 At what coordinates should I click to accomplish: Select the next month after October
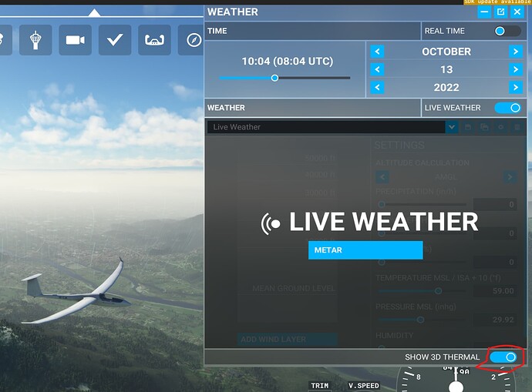(x=516, y=52)
